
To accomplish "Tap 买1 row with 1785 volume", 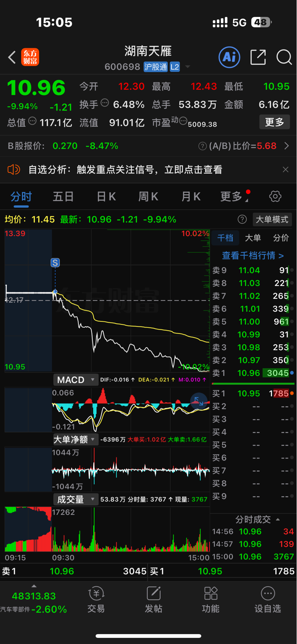I will click(x=253, y=394).
